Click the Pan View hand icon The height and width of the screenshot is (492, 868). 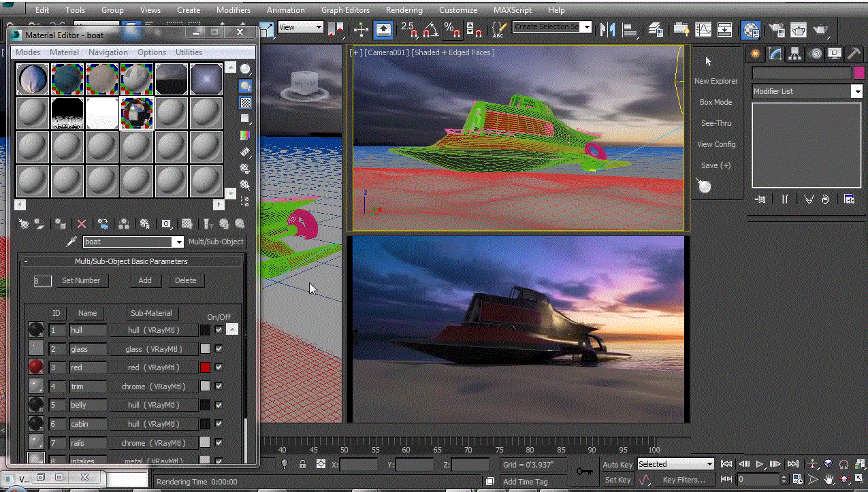coord(830,480)
